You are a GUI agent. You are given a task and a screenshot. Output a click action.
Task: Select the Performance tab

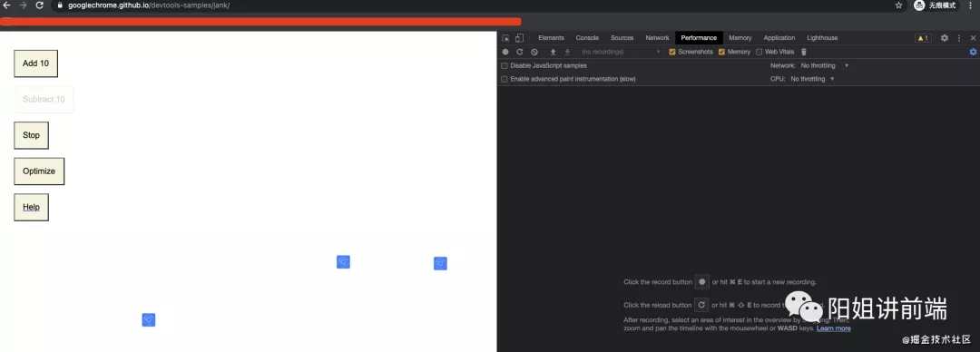(699, 38)
